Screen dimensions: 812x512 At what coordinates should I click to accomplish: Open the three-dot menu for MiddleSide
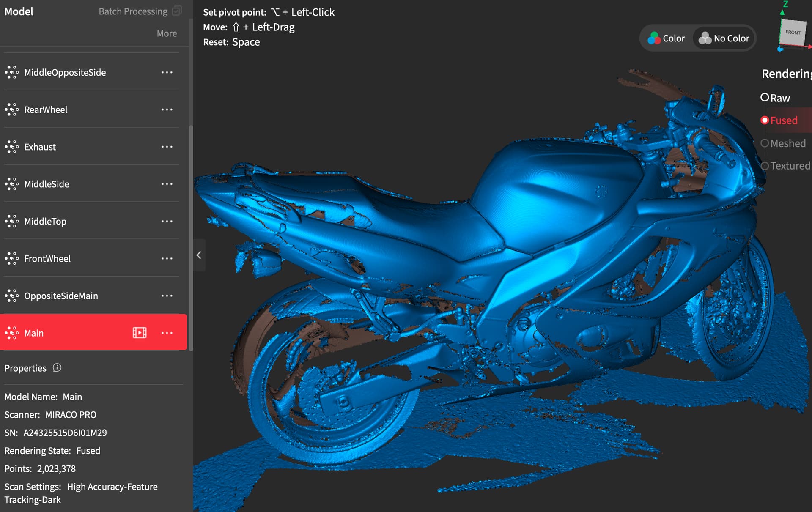pyautogui.click(x=167, y=184)
